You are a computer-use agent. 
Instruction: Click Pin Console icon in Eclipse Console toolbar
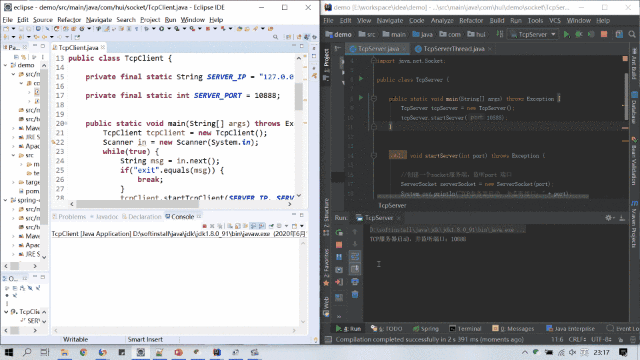[271, 226]
